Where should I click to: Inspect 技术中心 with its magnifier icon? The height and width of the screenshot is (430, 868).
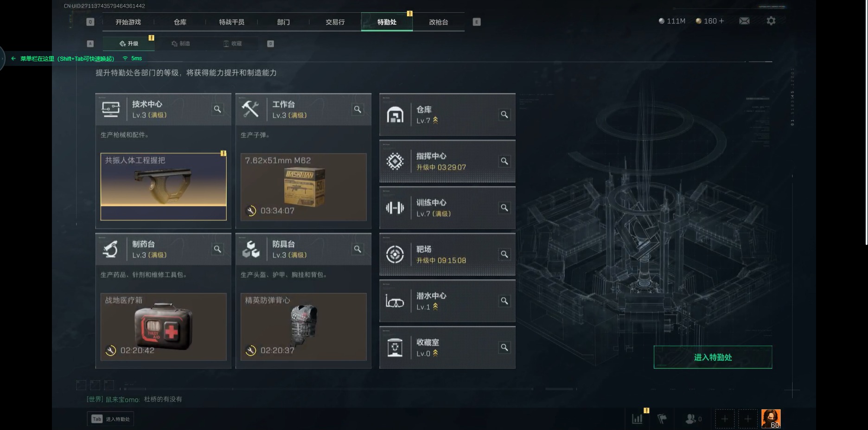pyautogui.click(x=217, y=109)
